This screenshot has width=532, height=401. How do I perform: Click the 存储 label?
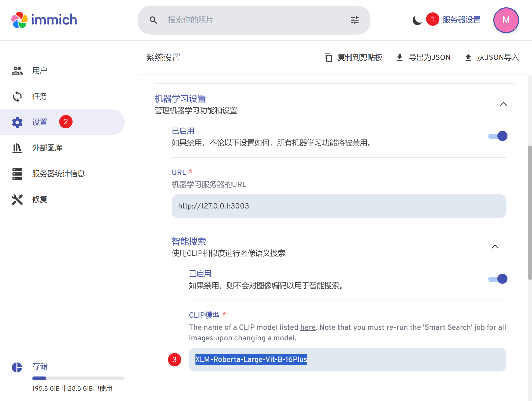[x=40, y=367]
